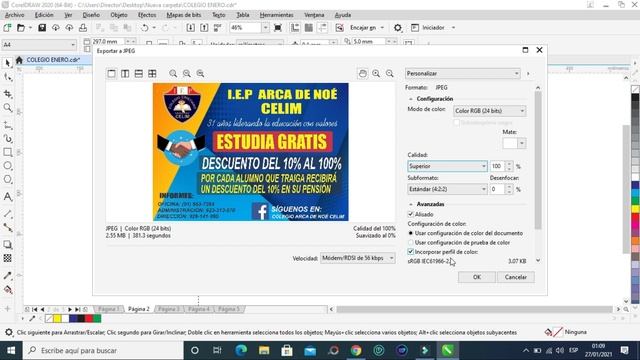This screenshot has width=640, height=360.
Task: Click taskbar search box
Action: pos(103,351)
